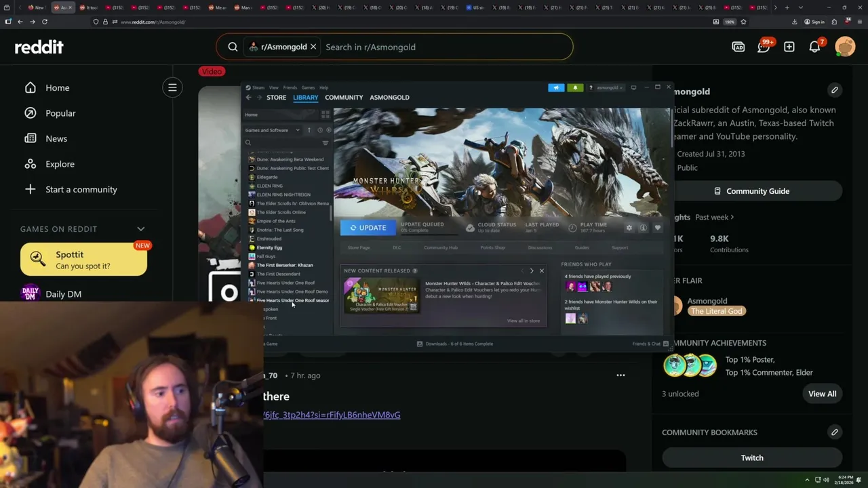Open advanced filter options in Steam library
Viewport: 868px width, 488px height.
click(325, 143)
